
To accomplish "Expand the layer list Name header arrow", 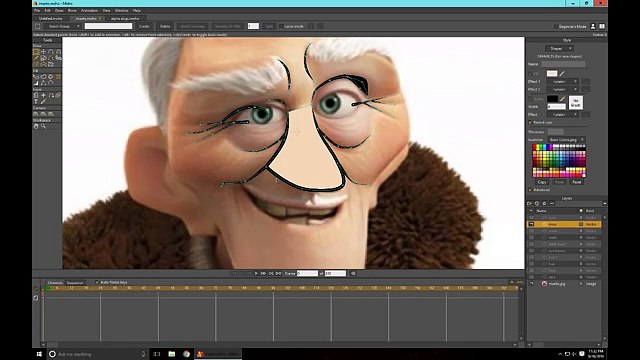I will pyautogui.click(x=531, y=211).
